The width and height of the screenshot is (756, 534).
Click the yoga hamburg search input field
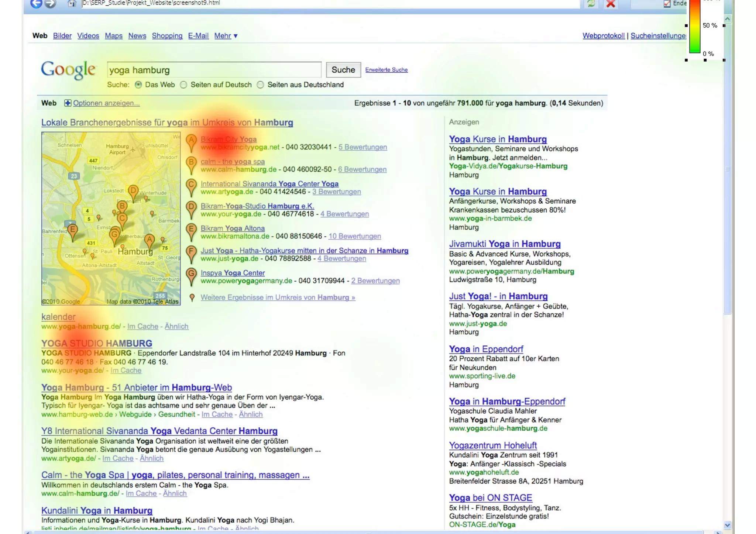click(x=214, y=70)
